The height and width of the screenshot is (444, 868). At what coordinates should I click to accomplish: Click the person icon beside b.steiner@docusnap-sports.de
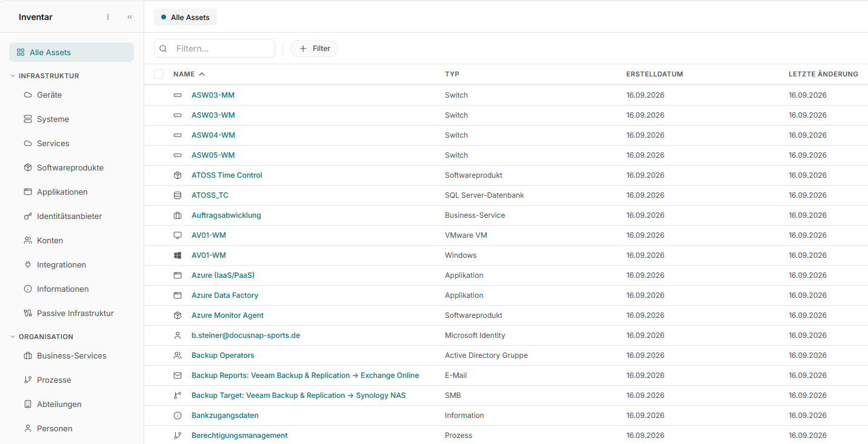(x=178, y=335)
